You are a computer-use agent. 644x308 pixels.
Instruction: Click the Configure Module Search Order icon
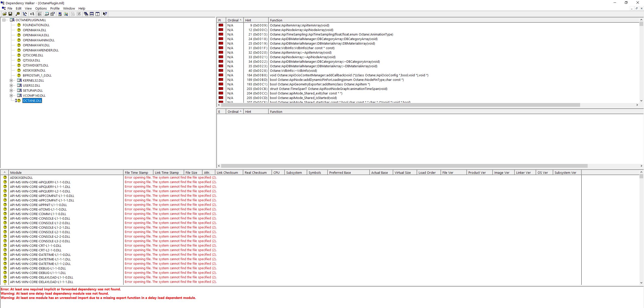(x=66, y=14)
